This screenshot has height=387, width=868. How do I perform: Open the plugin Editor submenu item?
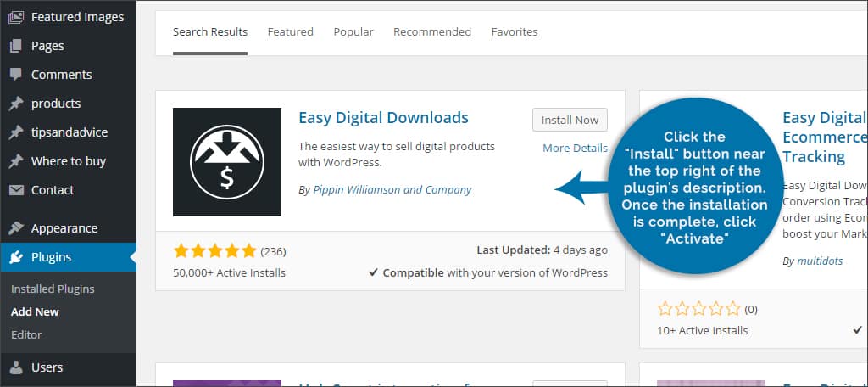(x=26, y=334)
